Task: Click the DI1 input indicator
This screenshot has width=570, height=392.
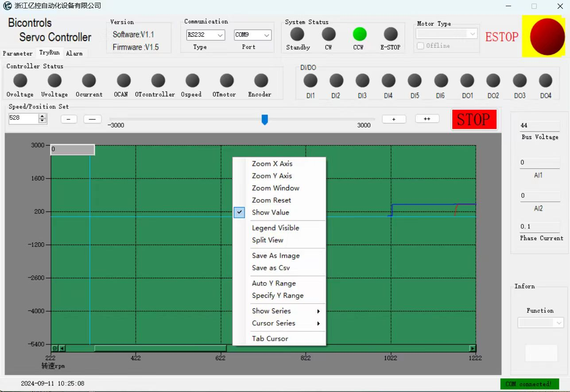Action: (x=310, y=81)
